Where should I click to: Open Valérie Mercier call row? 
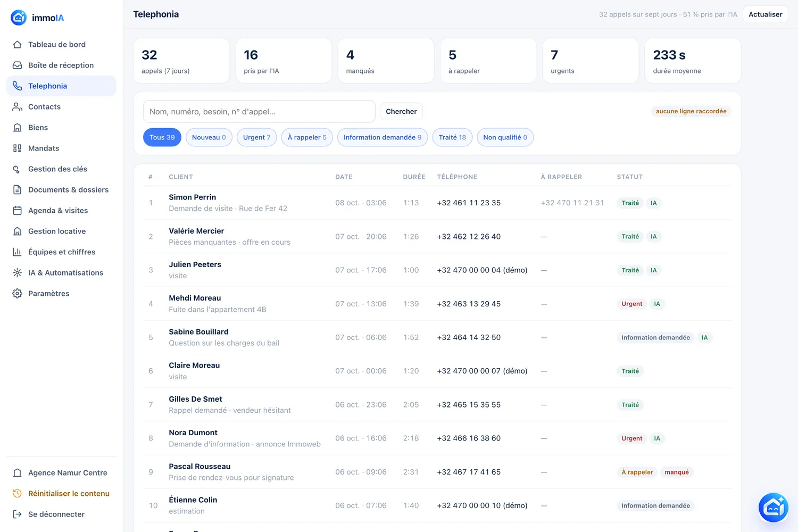coord(437,237)
